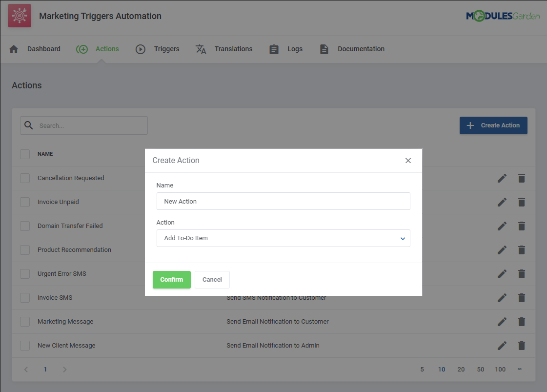The height and width of the screenshot is (392, 547).
Task: Show 20 entries per page
Action: coord(461,370)
